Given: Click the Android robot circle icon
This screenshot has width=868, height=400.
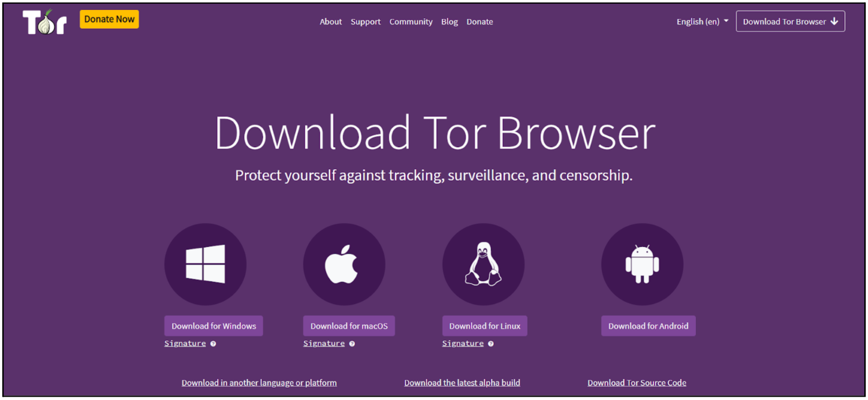Looking at the screenshot, I should [x=642, y=264].
